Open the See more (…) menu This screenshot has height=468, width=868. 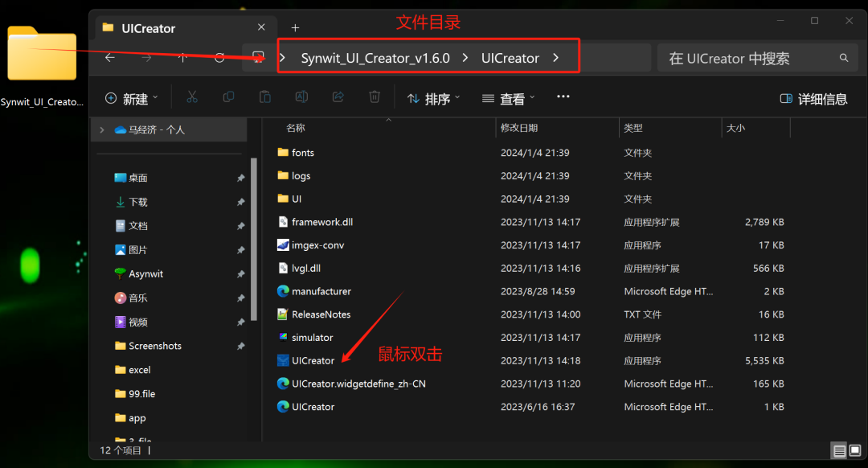tap(563, 97)
